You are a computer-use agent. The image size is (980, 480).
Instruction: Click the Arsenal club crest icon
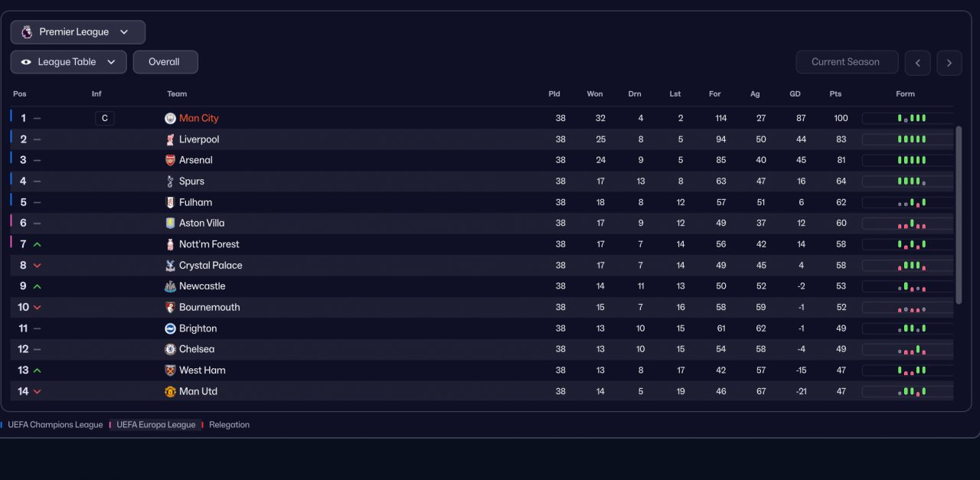point(170,160)
